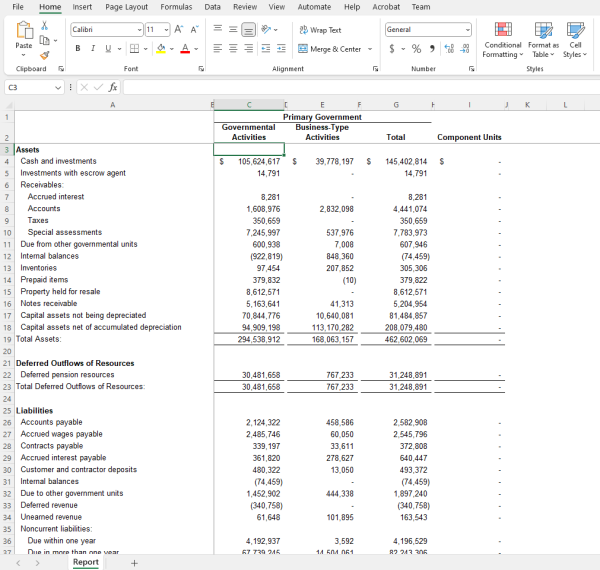Apply red font color
Screen dimensions: 600x570
pos(185,49)
